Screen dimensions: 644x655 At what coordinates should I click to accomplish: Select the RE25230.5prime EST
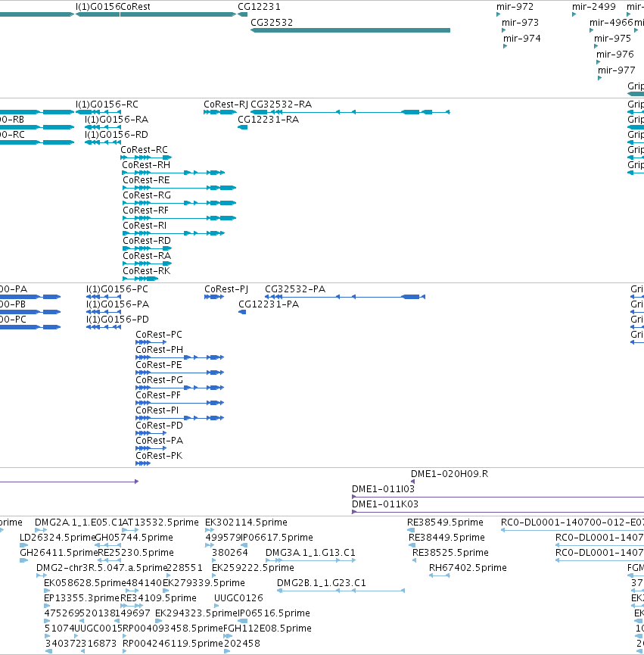click(x=109, y=560)
